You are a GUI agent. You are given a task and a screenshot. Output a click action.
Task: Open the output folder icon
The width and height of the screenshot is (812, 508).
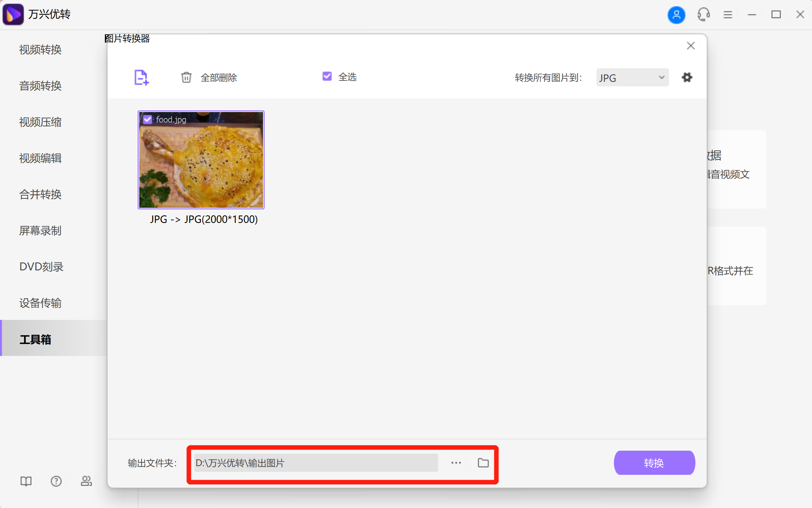click(x=483, y=463)
